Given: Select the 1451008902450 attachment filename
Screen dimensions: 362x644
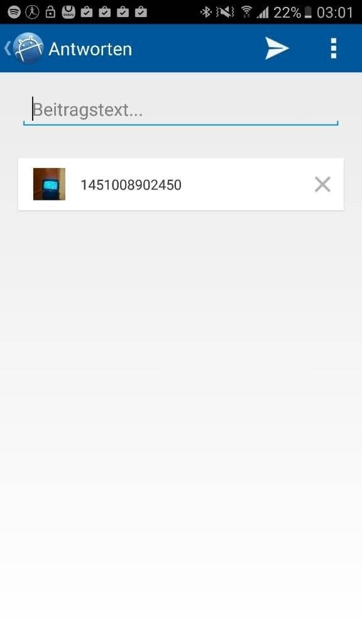Looking at the screenshot, I should coord(131,185).
